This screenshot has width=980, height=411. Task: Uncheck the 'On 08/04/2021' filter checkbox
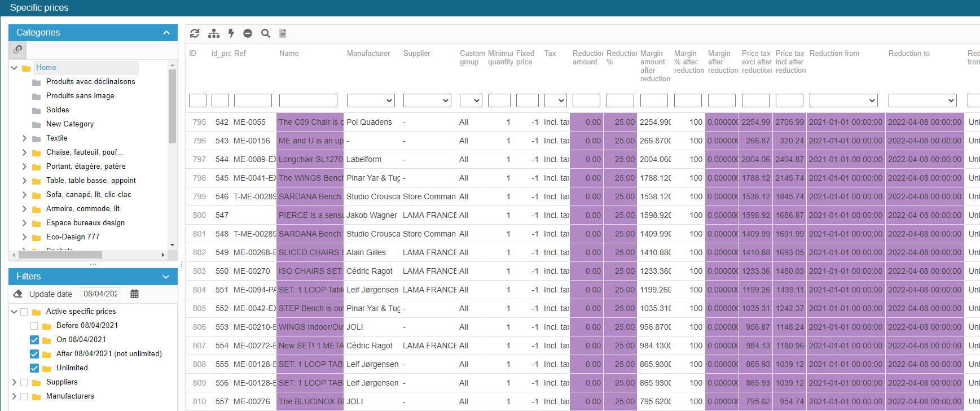pos(34,340)
